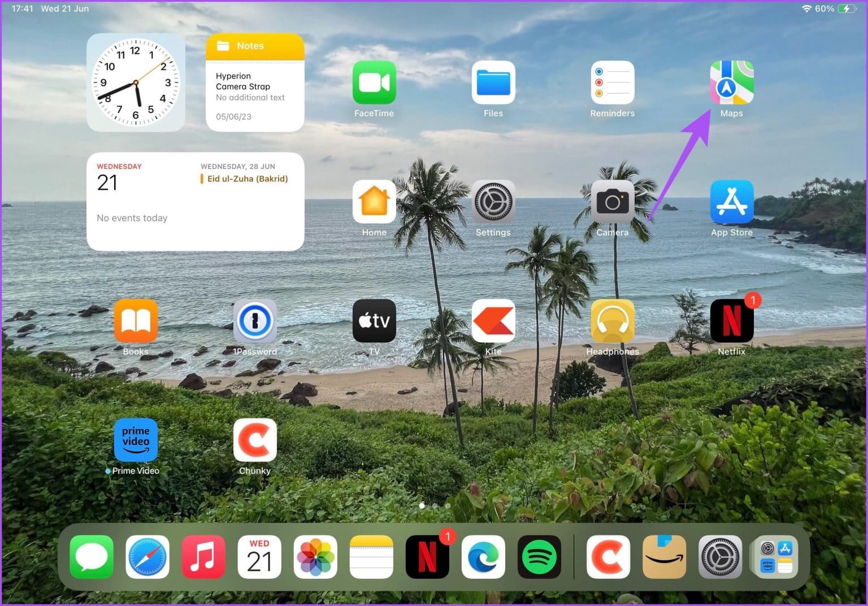Viewport: 868px width, 606px height.
Task: Open the Calendar app in the dock
Action: coord(259,557)
